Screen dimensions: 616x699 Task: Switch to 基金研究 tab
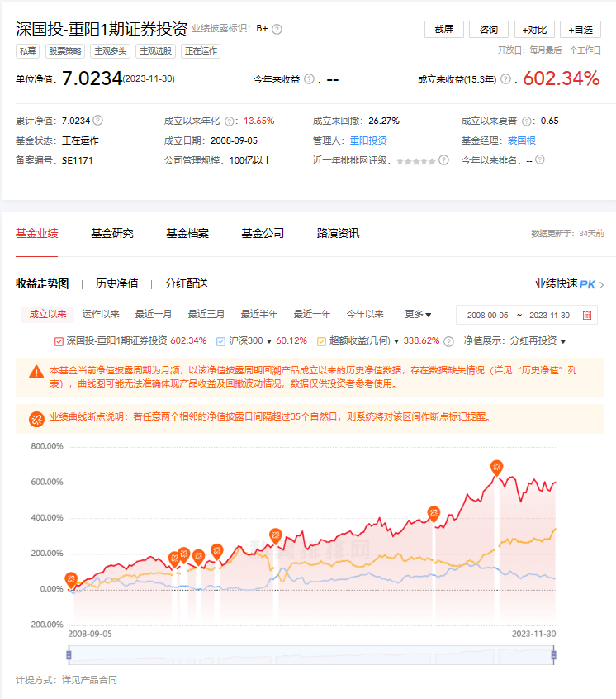point(112,233)
